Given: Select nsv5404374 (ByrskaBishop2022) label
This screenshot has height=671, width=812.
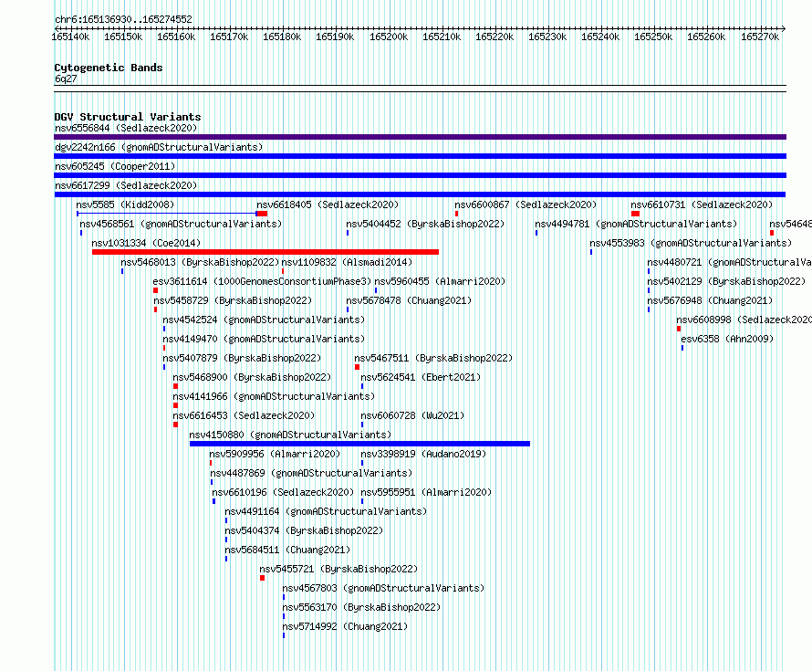Looking at the screenshot, I should (304, 530).
